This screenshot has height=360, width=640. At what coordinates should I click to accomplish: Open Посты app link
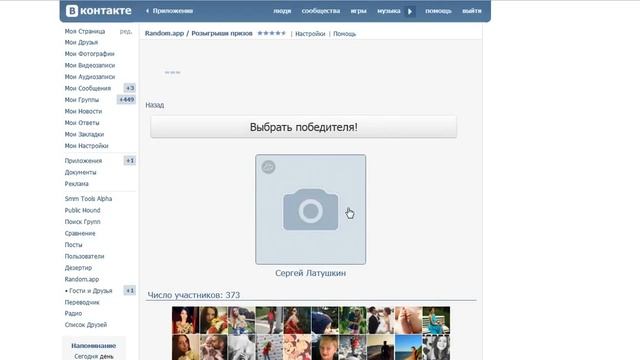click(x=73, y=245)
